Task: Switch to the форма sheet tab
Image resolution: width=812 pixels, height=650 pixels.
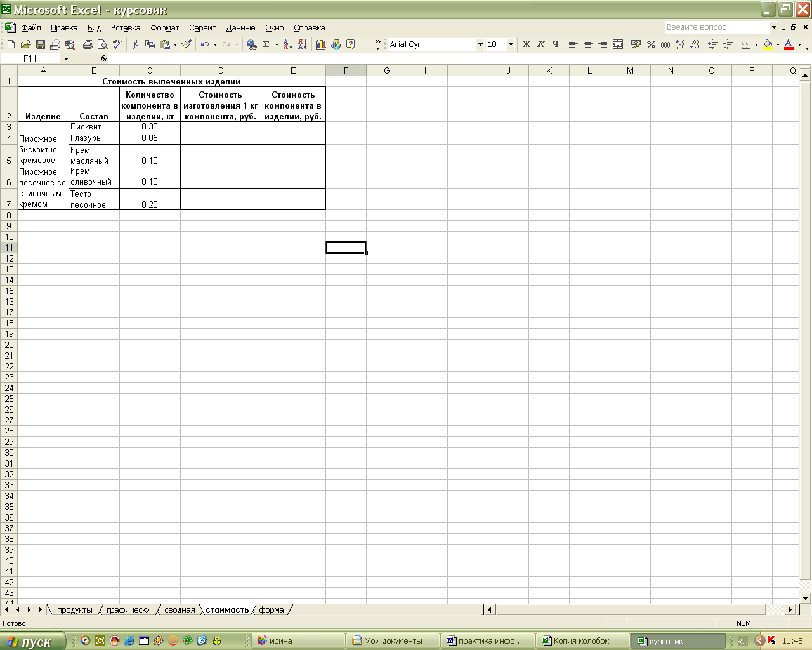Action: tap(272, 610)
